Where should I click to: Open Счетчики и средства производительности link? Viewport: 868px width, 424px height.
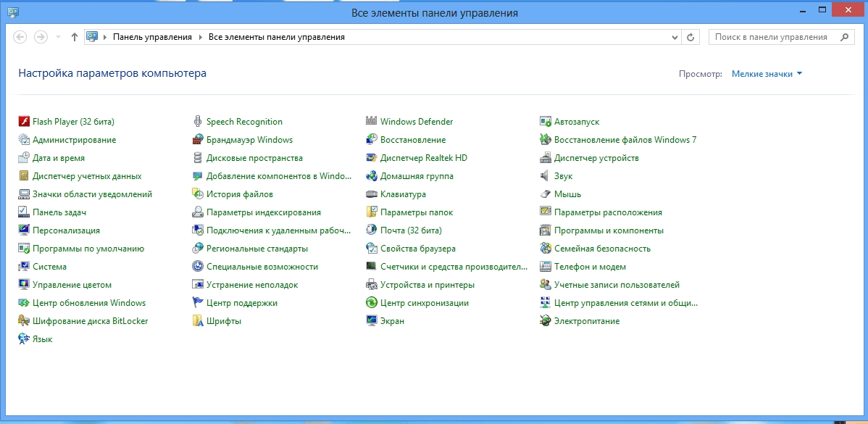454,267
